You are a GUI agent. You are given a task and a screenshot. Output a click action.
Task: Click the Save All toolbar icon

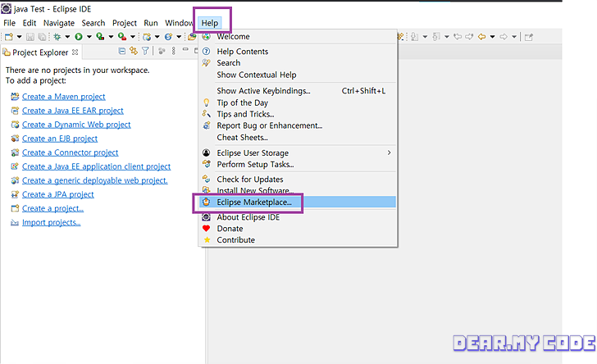coord(43,37)
